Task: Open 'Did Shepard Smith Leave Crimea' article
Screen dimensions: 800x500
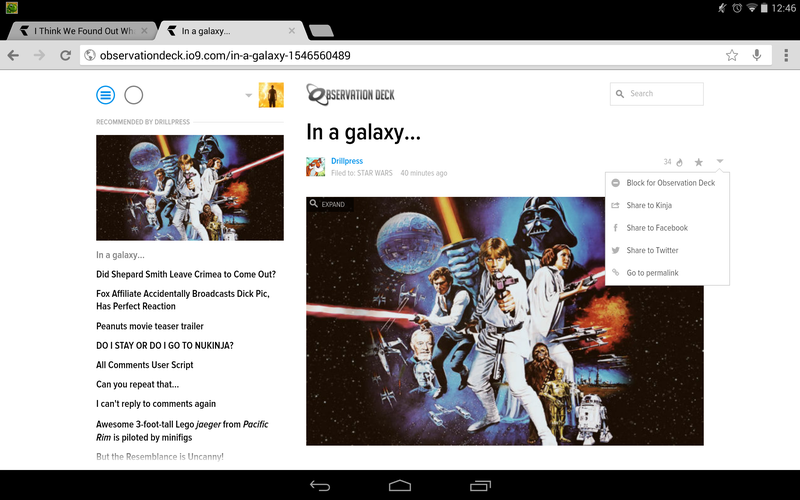Action: (x=186, y=274)
